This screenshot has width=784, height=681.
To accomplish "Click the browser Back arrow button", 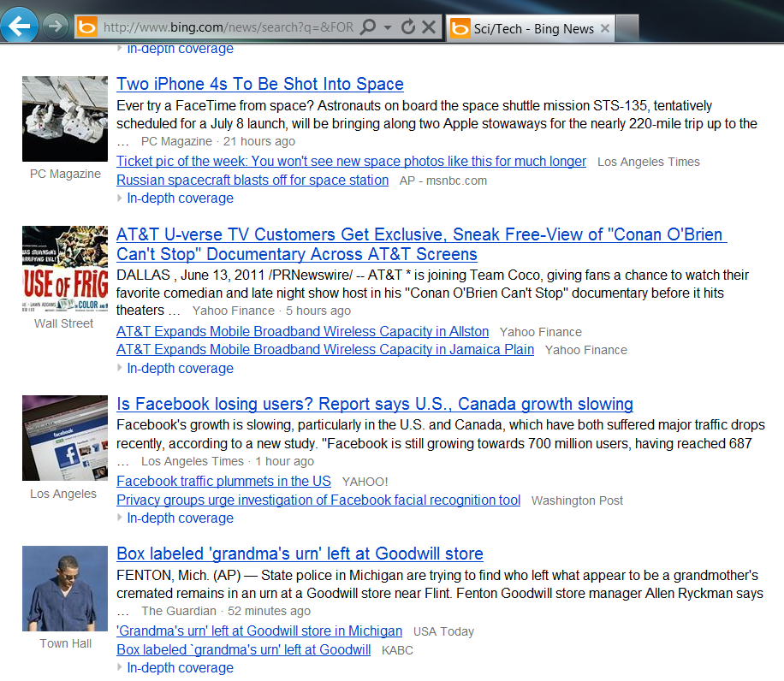I will [x=19, y=26].
